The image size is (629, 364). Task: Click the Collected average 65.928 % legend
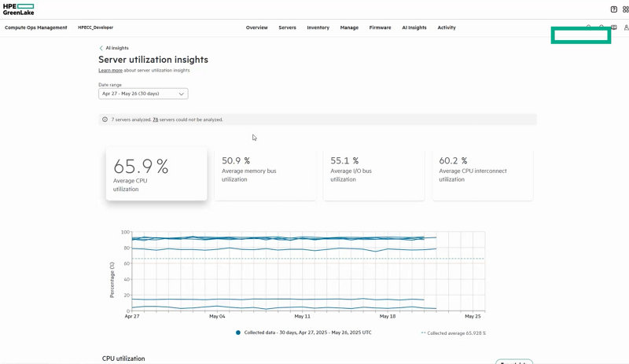click(x=454, y=333)
